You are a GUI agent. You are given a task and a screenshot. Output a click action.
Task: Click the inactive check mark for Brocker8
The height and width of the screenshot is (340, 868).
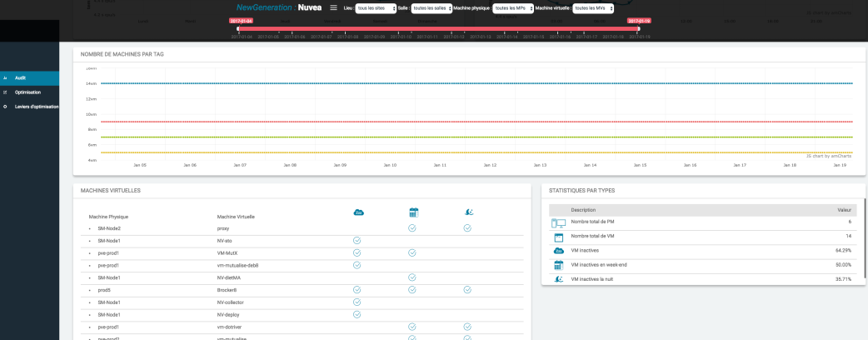point(357,290)
